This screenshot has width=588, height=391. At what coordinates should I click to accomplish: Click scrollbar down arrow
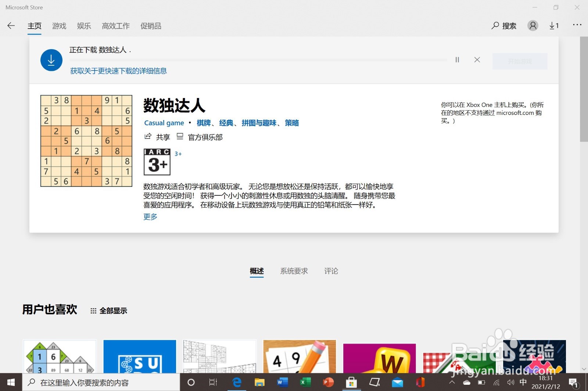coord(584,369)
